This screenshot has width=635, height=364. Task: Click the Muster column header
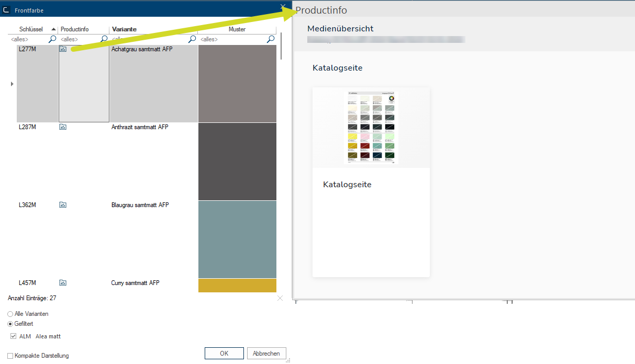coord(237,29)
